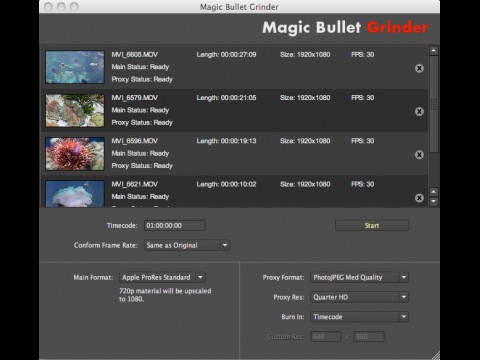Remove clip MVI_6621.MOV with its X icon

[419, 198]
